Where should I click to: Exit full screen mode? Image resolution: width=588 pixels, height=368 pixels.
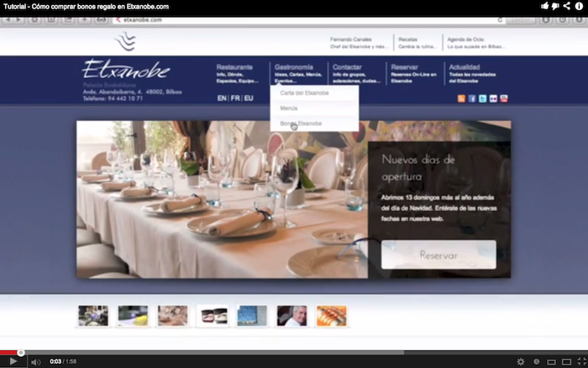(x=581, y=361)
